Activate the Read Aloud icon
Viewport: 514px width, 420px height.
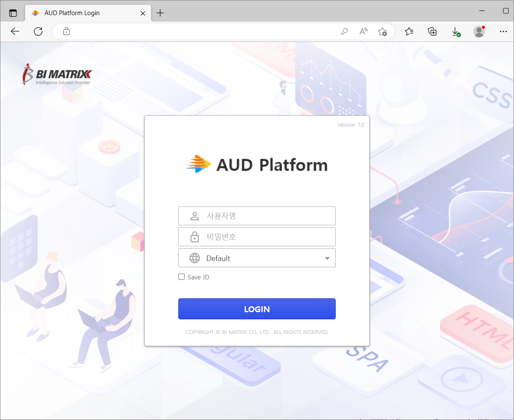(363, 31)
